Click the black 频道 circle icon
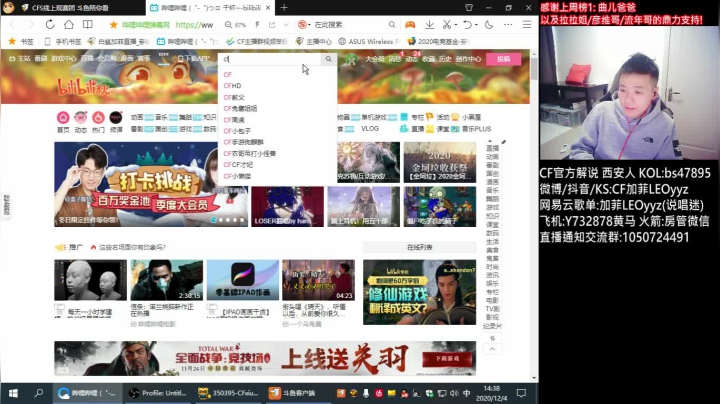The height and width of the screenshot is (404, 720). [x=116, y=118]
